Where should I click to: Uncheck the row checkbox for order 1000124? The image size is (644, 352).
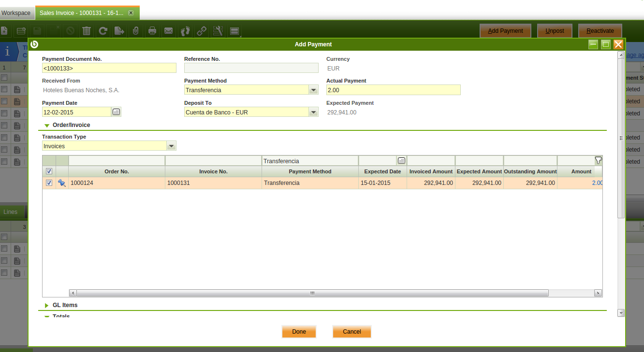tap(49, 183)
